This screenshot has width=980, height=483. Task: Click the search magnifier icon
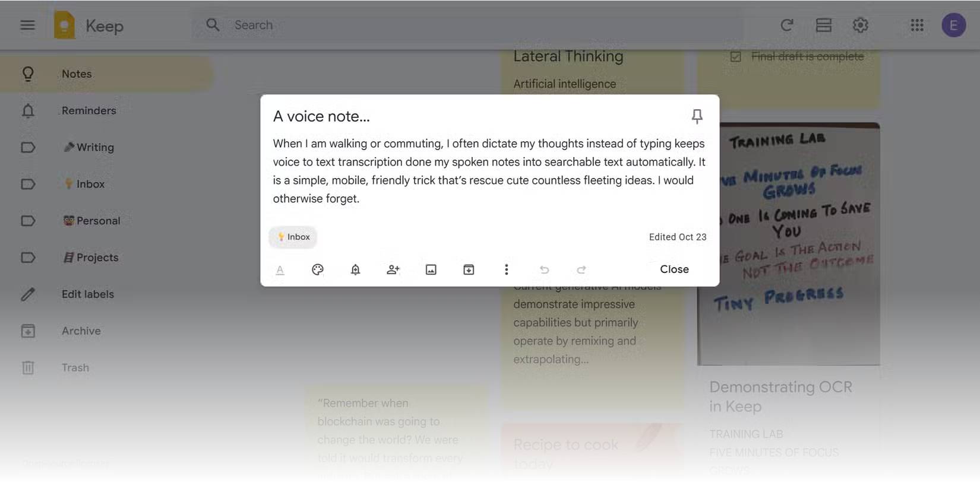213,25
